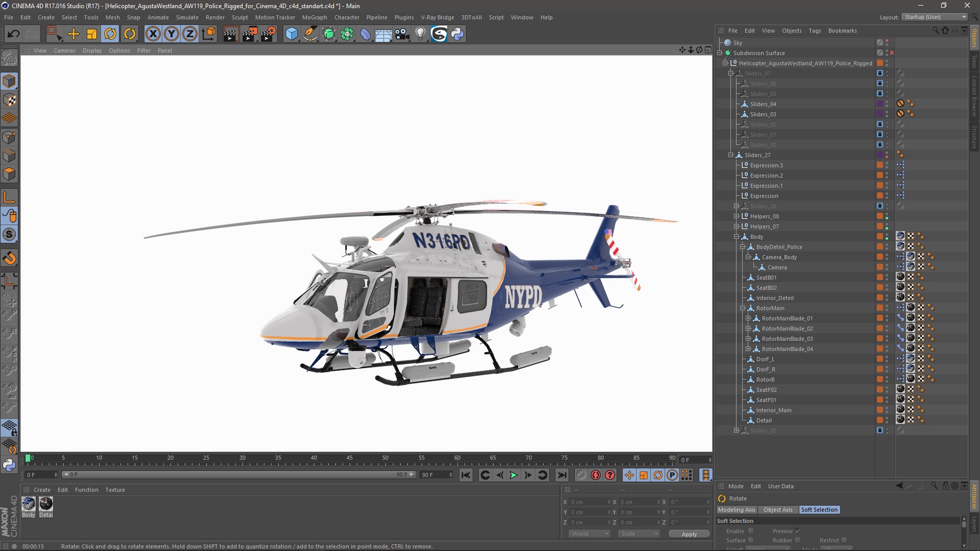The height and width of the screenshot is (551, 980).
Task: Click the Apply button in attributes
Action: [689, 534]
